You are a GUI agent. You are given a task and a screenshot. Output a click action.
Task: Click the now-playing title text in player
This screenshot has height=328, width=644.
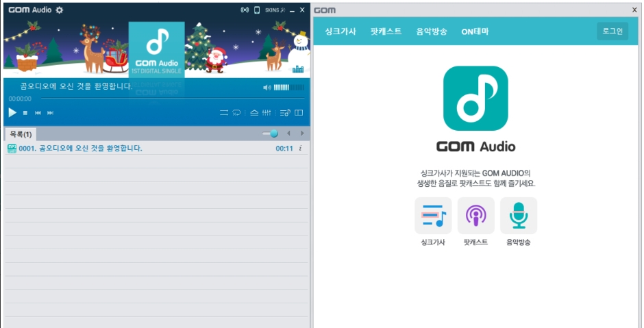(76, 86)
